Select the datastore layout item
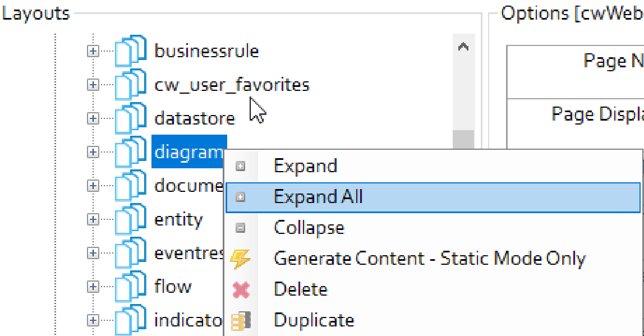 click(x=194, y=118)
